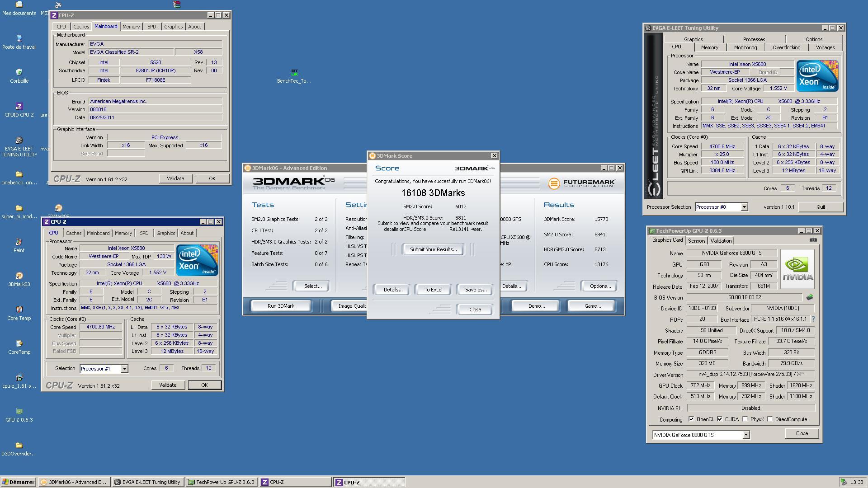Launch Core Temp desktop shortcut

click(x=19, y=314)
